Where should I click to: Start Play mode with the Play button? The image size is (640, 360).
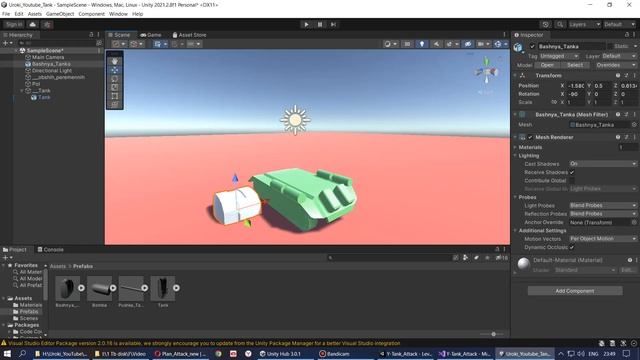pyautogui.click(x=306, y=24)
